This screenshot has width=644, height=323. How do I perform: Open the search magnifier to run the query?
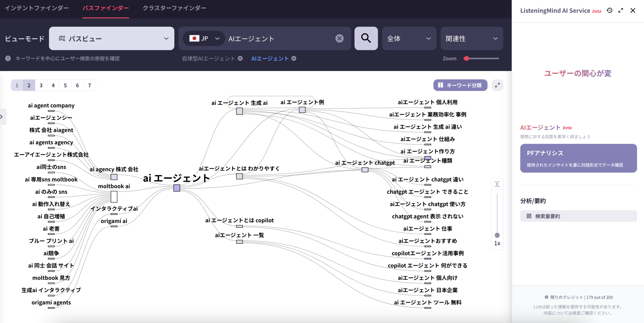pos(366,38)
